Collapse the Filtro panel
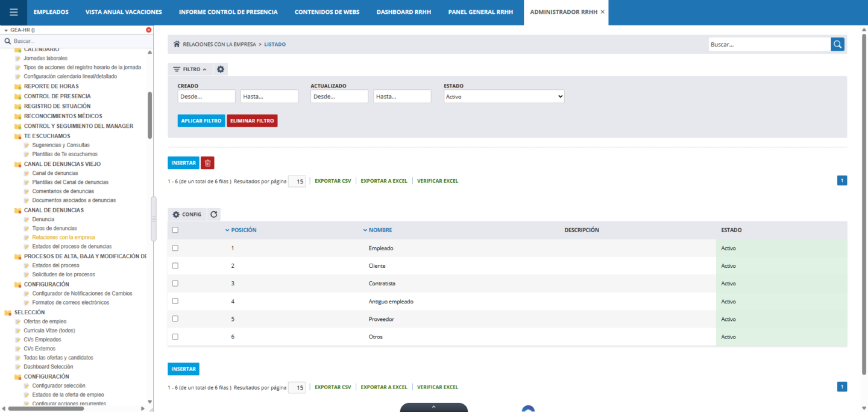Screen dimensions: 868x412 point(190,69)
